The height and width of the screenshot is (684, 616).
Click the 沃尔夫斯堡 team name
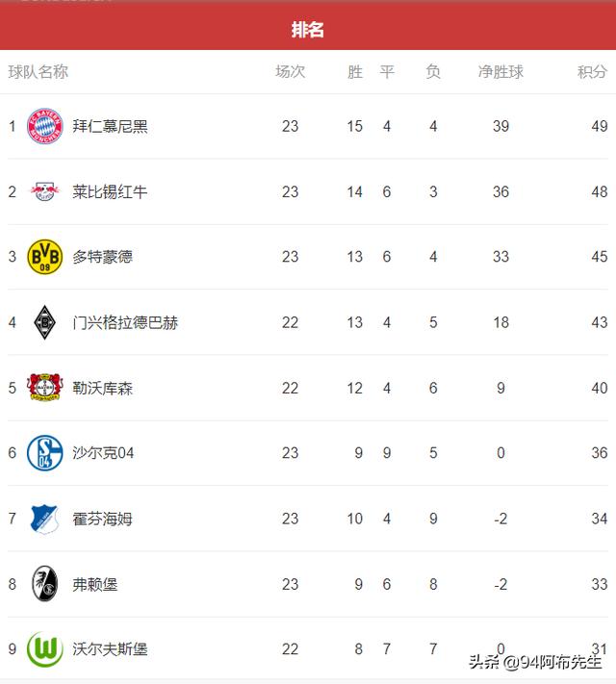110,649
